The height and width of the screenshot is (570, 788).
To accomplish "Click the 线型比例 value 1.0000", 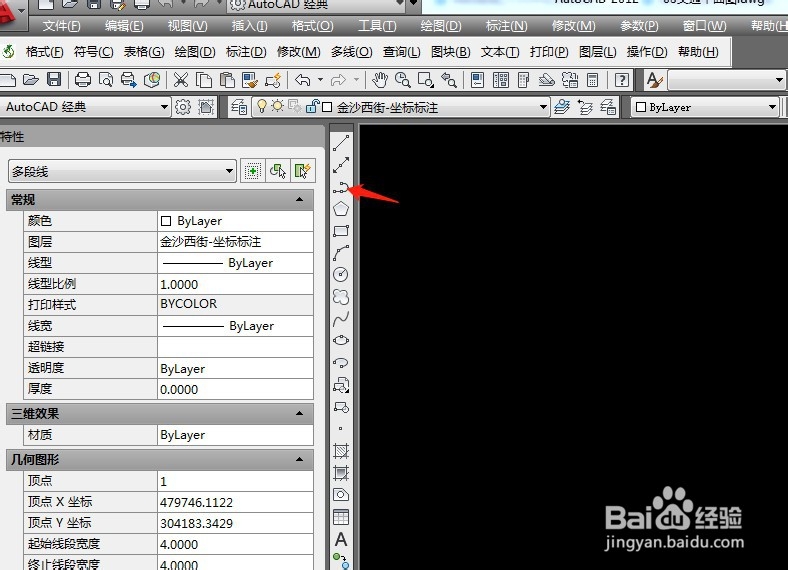I will click(235, 284).
